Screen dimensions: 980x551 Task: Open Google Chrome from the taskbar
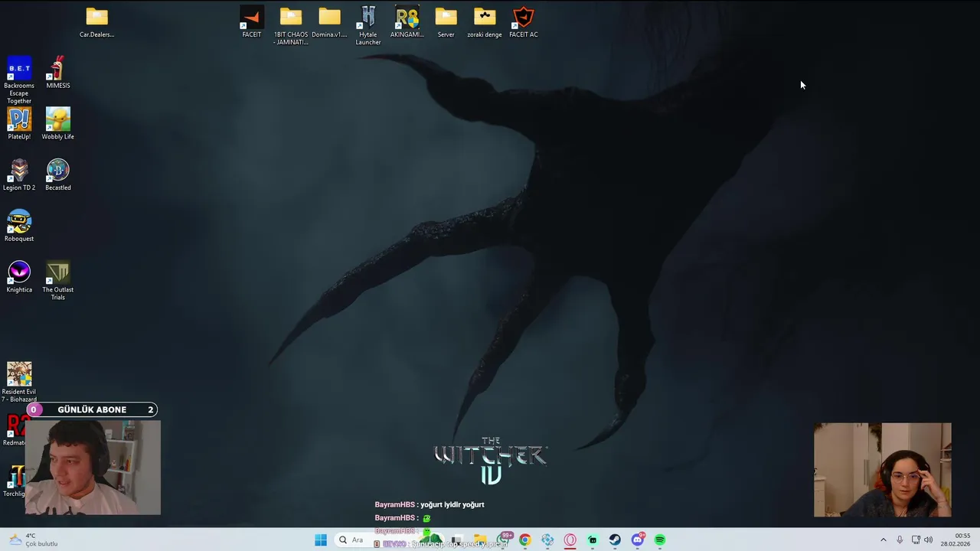[x=524, y=540]
